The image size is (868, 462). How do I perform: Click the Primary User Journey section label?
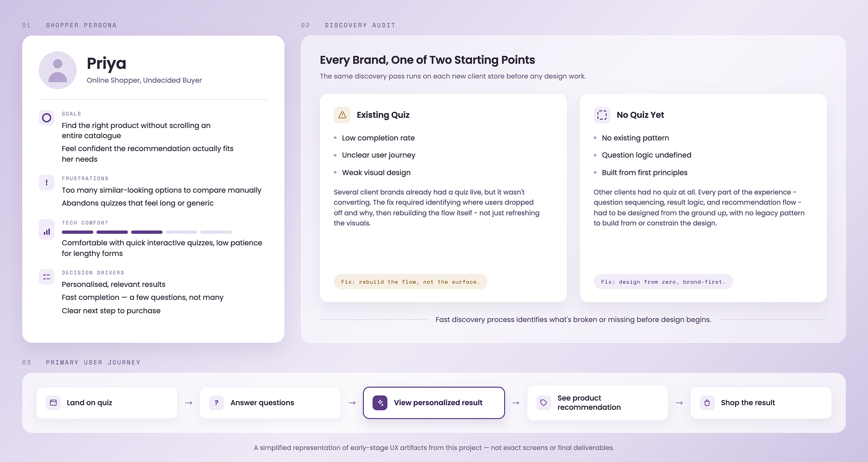93,363
